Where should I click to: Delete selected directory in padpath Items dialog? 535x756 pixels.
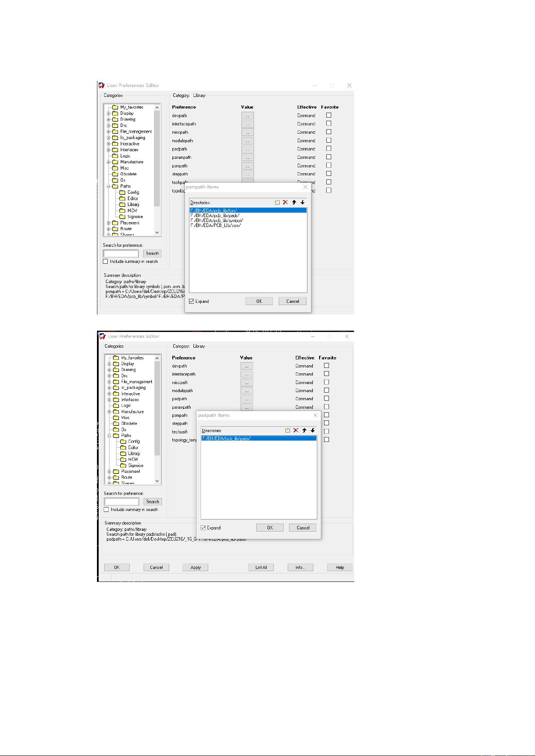[296, 430]
